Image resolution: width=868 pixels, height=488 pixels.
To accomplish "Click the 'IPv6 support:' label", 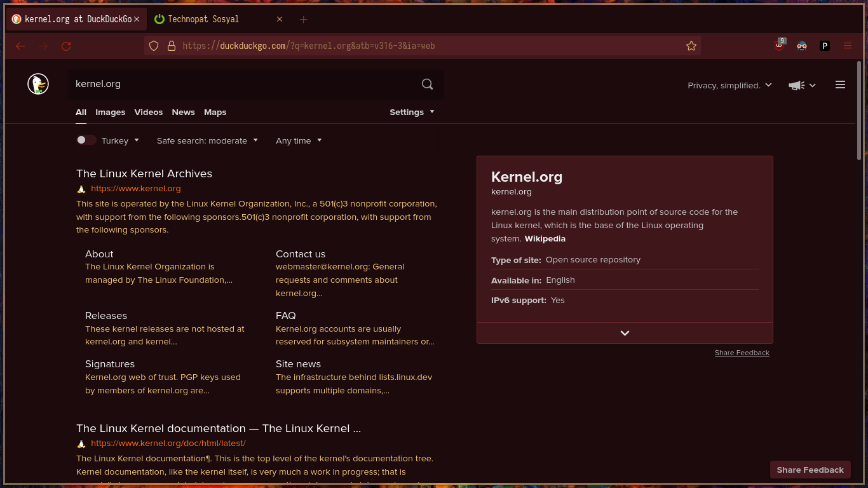I will (519, 301).
